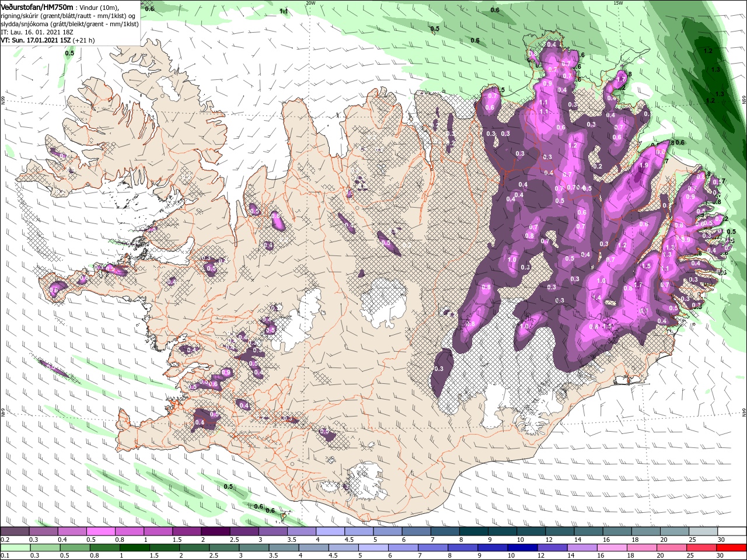Image resolution: width=747 pixels, height=560 pixels.
Task: Pick the dark navy blue 10 swatch in lower legend
Action: pyautogui.click(x=523, y=548)
